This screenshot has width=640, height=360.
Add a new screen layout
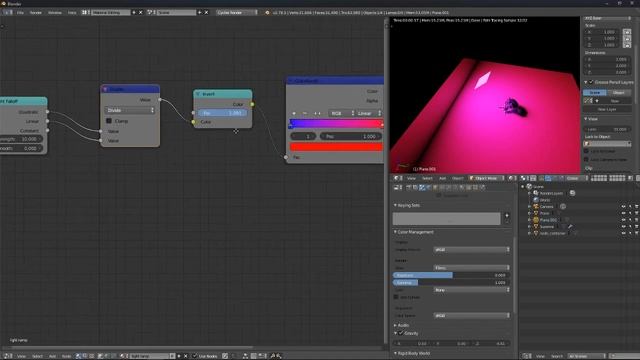click(x=134, y=13)
